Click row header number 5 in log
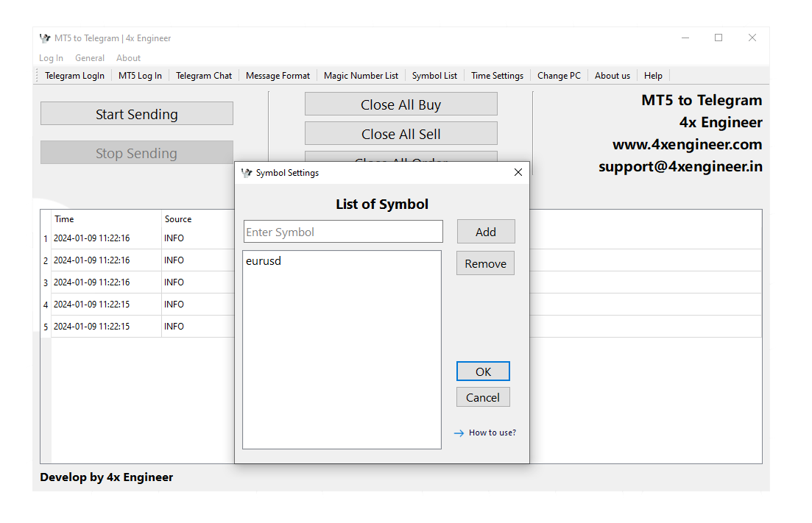This screenshot has height=523, width=812. (46, 327)
